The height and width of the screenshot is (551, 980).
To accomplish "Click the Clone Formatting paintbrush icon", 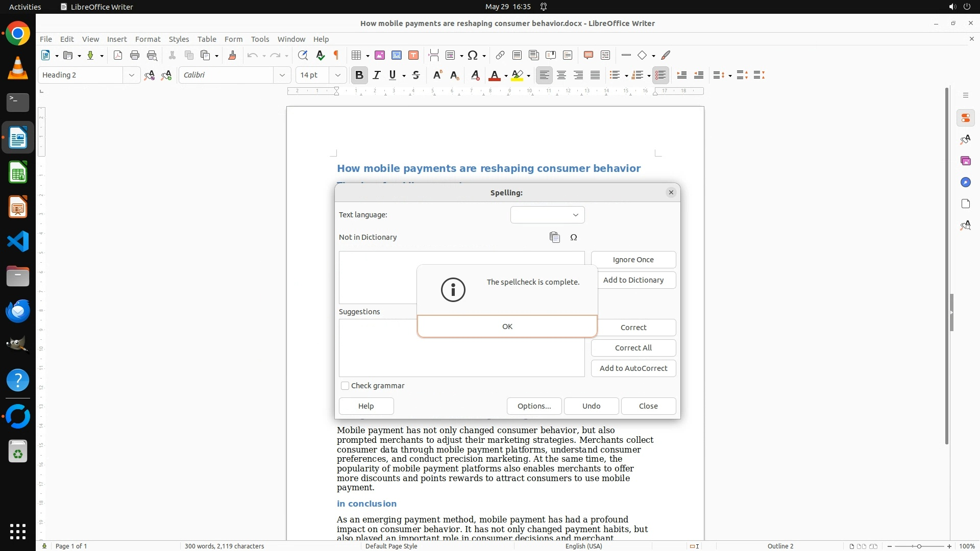I will (x=232, y=55).
